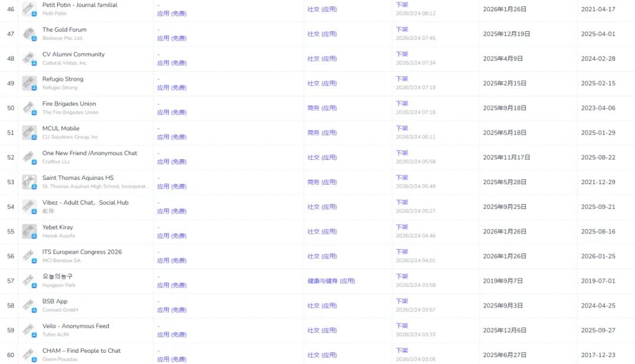The width and height of the screenshot is (635, 364).
Task: Click the BSB App icon
Action: [x=29, y=305]
